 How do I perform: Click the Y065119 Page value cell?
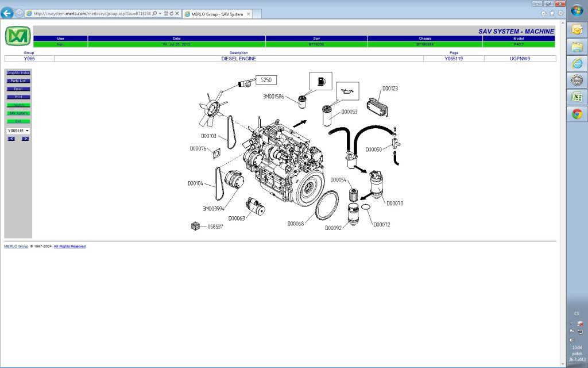point(454,59)
